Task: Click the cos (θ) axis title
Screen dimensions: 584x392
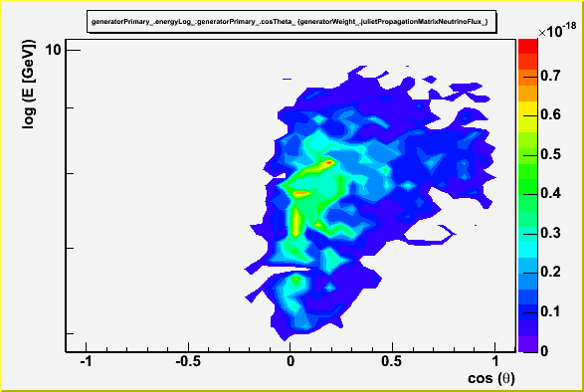Action: (491, 379)
